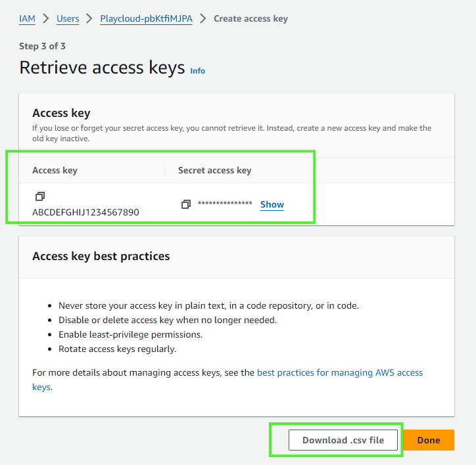Click the Retrieve access keys heading
The image size is (476, 465).
click(102, 68)
